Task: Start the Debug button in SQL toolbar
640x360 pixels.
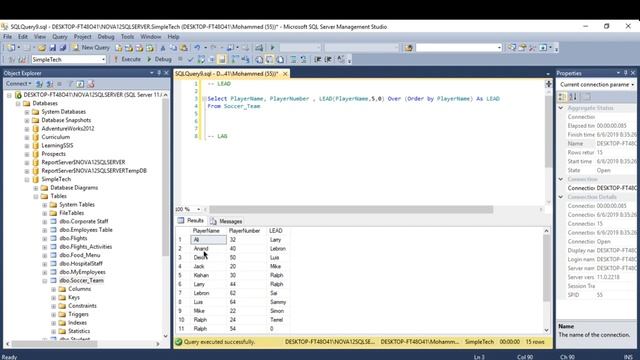Action: point(159,60)
